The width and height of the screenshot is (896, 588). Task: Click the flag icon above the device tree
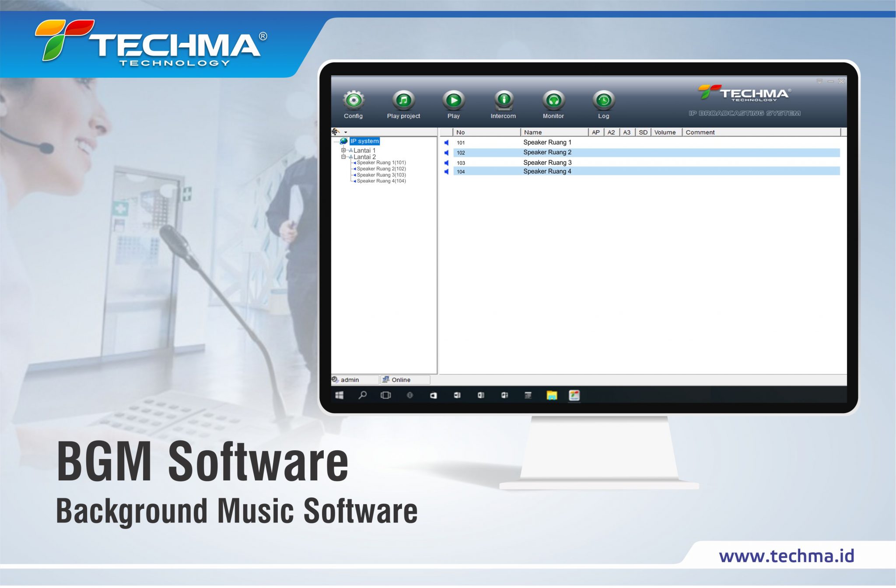point(335,132)
